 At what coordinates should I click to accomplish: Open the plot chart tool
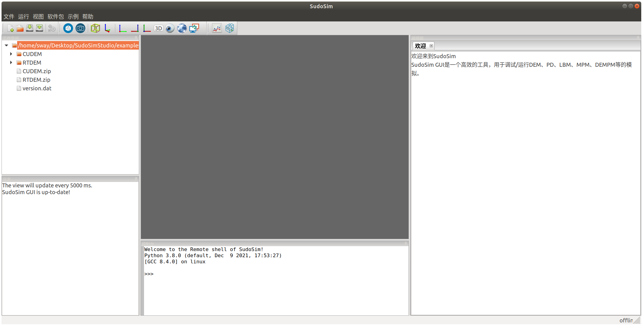click(217, 28)
